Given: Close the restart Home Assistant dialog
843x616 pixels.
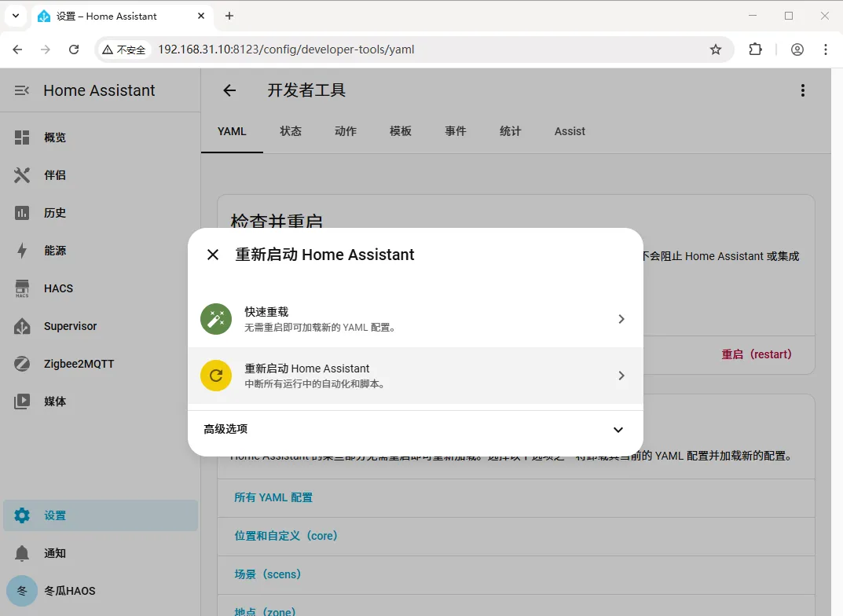Looking at the screenshot, I should click(x=213, y=255).
